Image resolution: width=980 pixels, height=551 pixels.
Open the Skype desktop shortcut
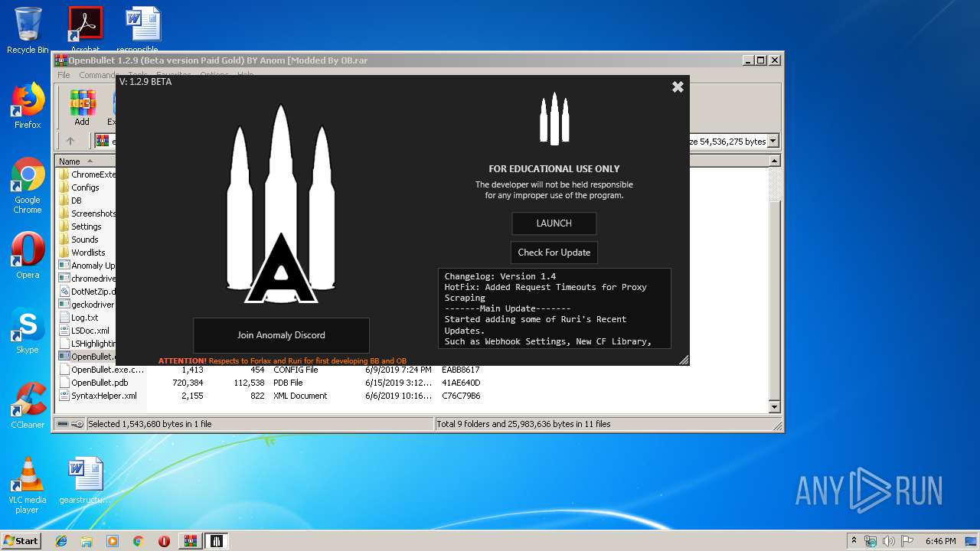click(28, 331)
